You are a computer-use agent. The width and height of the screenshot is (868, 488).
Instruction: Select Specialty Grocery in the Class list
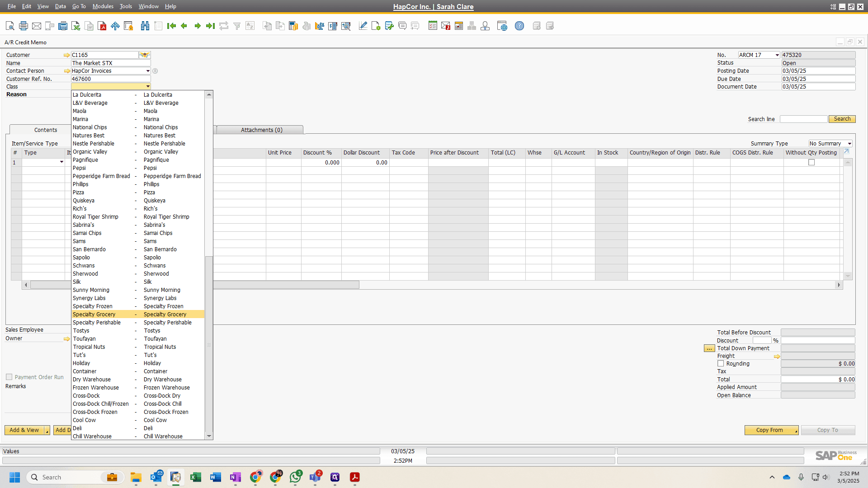138,314
